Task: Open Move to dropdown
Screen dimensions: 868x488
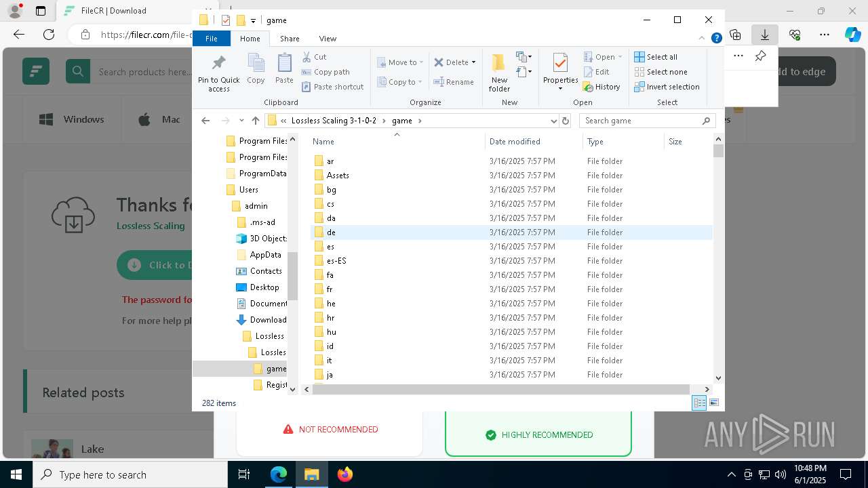Action: point(400,62)
